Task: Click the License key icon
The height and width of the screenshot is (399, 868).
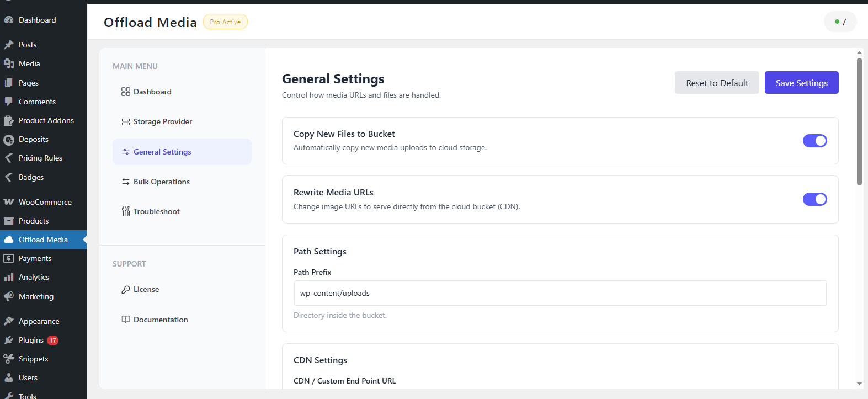Action: 126,290
